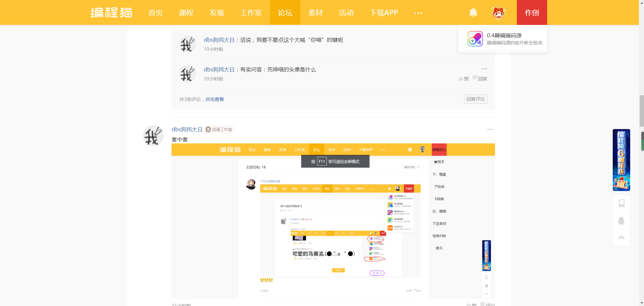Screen dimensions: 644x306
Task: Open the avatar beside the 话说 comment
Action: click(x=187, y=44)
